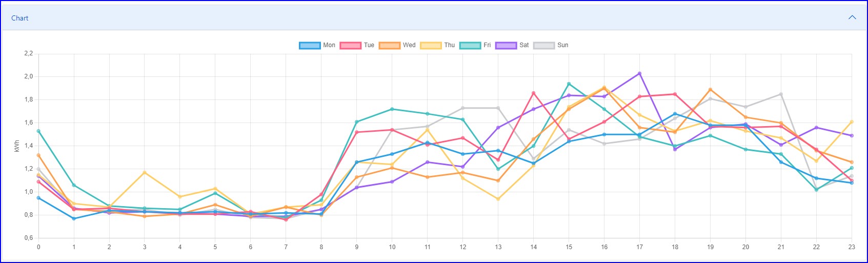Screen dimensions: 868x263
Task: Select the Thu data point at hour 3
Action: pyautogui.click(x=145, y=172)
